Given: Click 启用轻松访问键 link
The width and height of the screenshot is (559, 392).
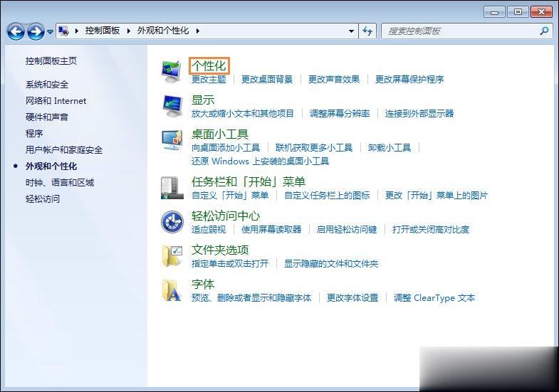Looking at the screenshot, I should [347, 230].
